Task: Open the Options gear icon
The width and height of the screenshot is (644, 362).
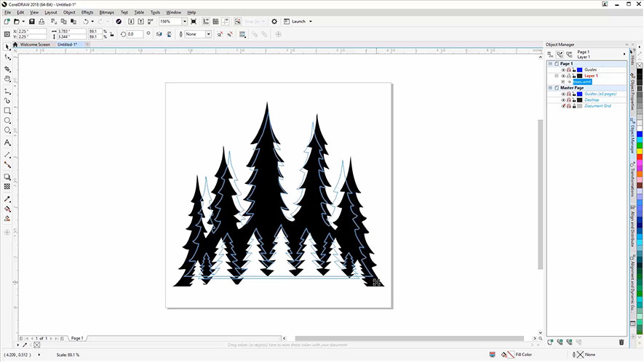Action: [274, 22]
